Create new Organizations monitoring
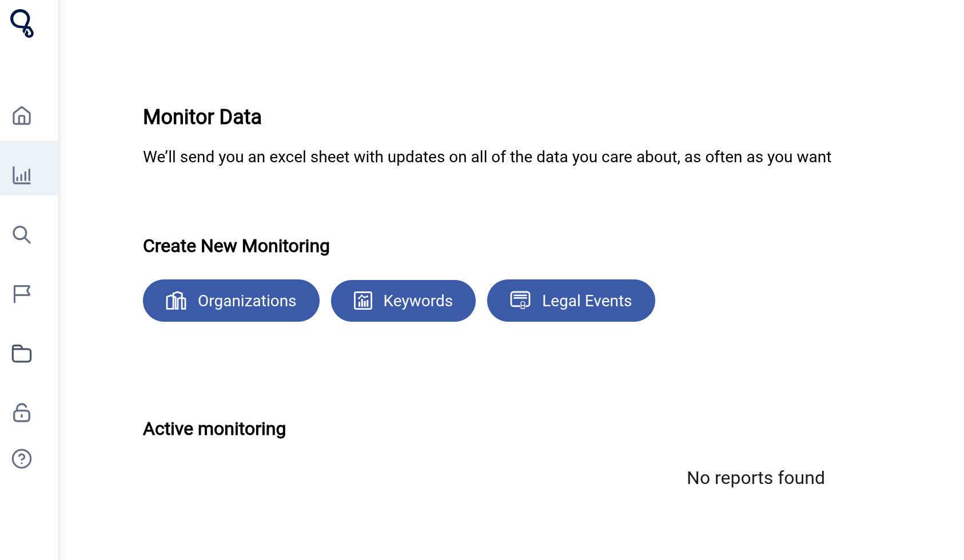Image resolution: width=964 pixels, height=560 pixels. coord(231,301)
